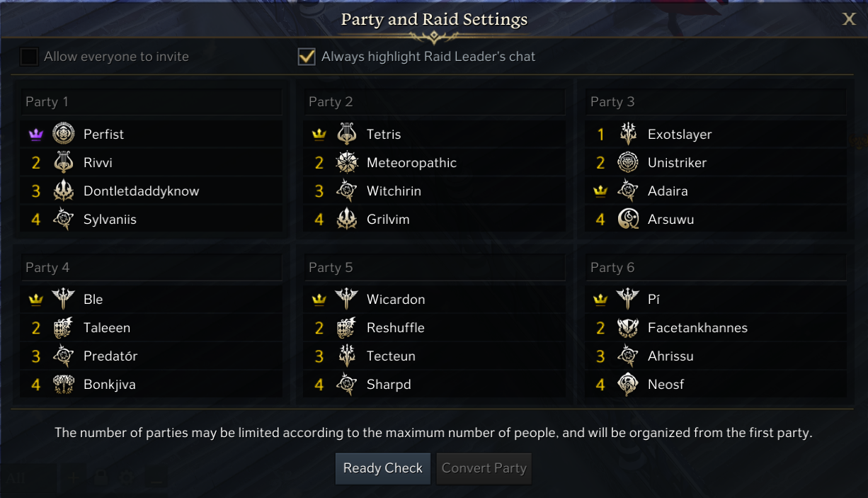
Task: Click the gold party leader crown beside Adaira
Action: click(600, 191)
